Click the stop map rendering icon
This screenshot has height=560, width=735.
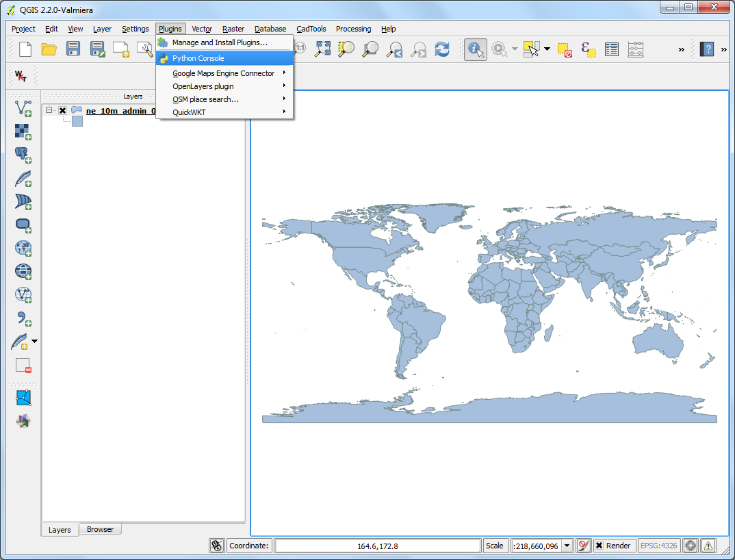coord(583,546)
